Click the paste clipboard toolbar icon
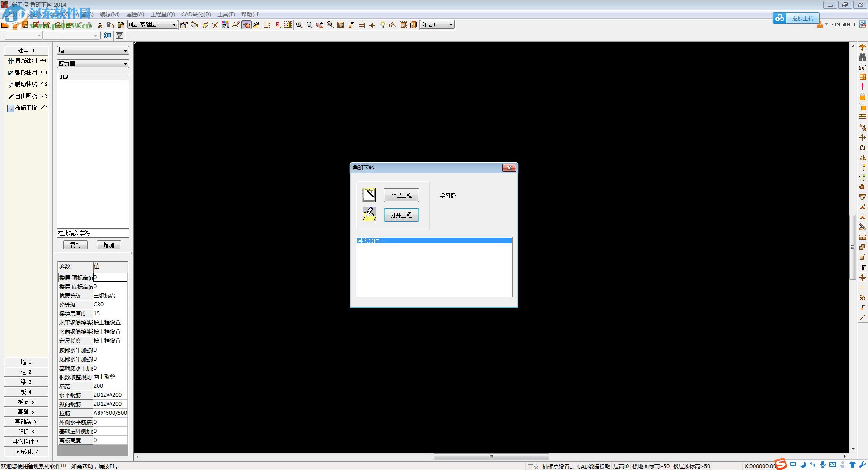 121,25
